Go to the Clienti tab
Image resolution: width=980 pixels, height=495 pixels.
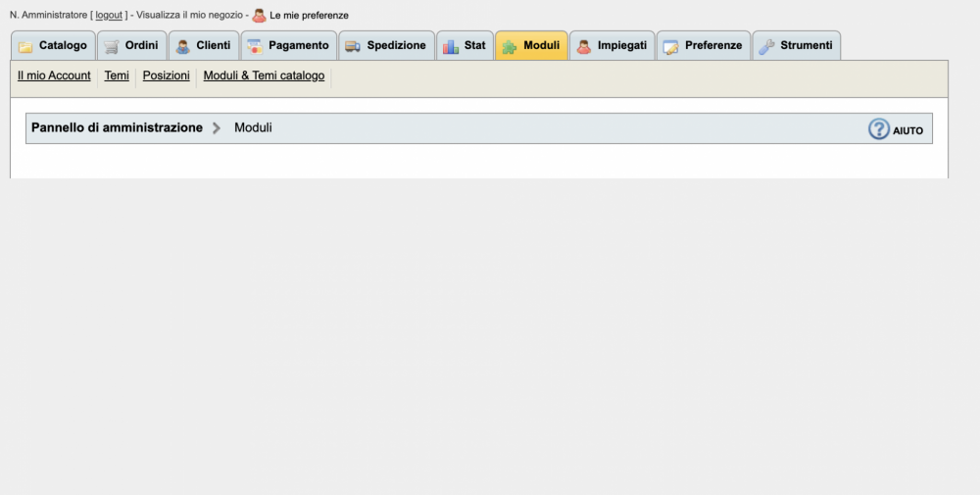(204, 46)
